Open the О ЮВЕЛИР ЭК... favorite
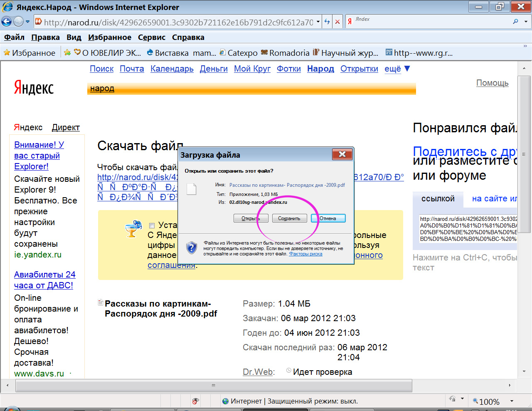Viewport: 532px width, 411px height. (x=108, y=53)
